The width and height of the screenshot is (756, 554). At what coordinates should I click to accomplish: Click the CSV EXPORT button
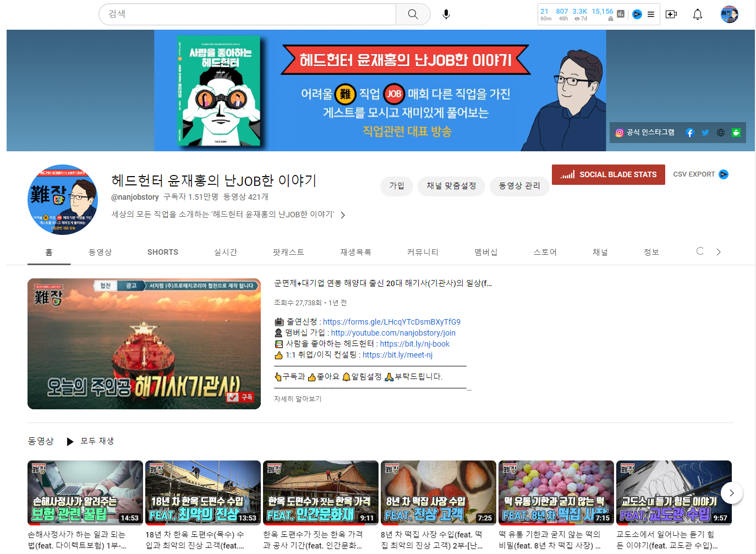pos(694,174)
